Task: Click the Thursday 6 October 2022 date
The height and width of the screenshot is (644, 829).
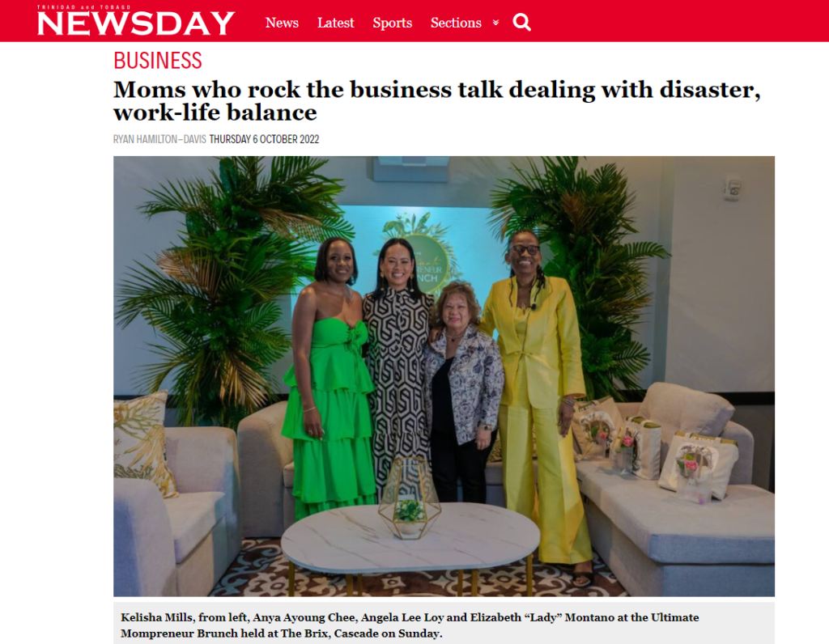Action: 265,139
